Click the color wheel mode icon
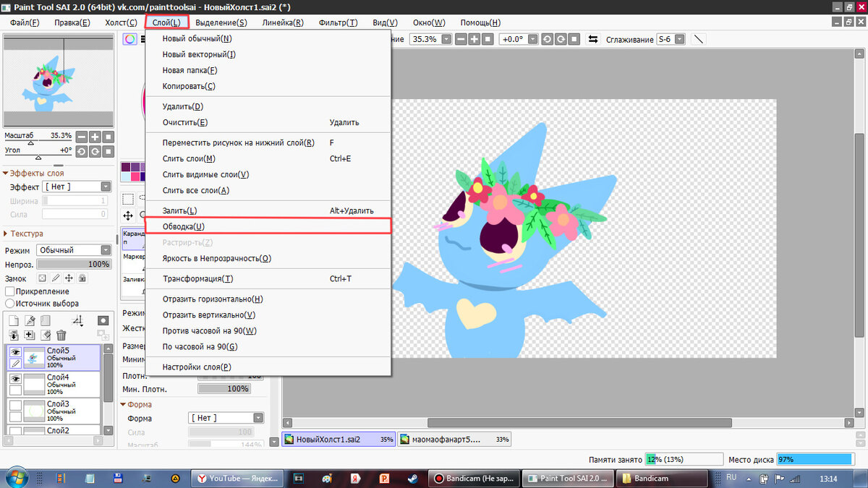Screen dimensions: 868x488 pyautogui.click(x=129, y=39)
